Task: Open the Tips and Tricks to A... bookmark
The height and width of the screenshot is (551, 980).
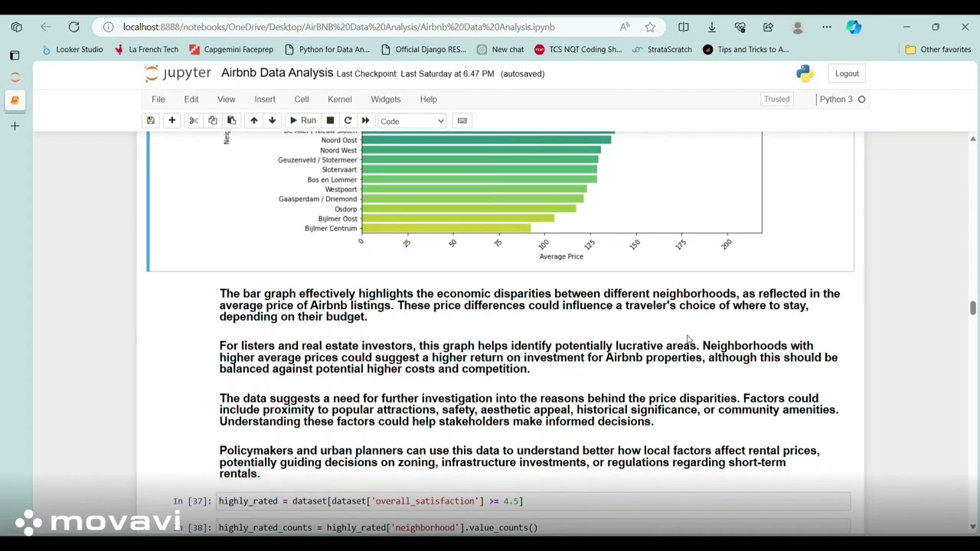Action: (746, 50)
